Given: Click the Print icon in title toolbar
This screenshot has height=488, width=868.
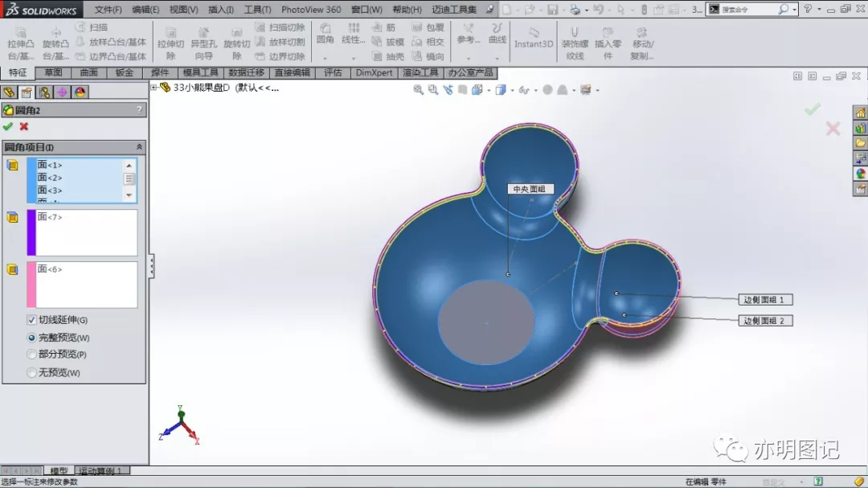Looking at the screenshot, I should pos(575,10).
